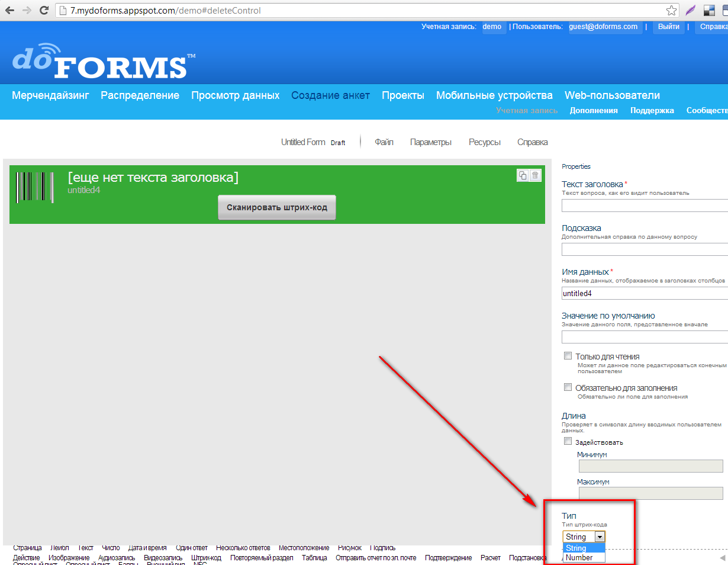Viewport: 728px width, 565px height.
Task: Enable the 'Только для чтения' checkbox
Action: point(568,356)
